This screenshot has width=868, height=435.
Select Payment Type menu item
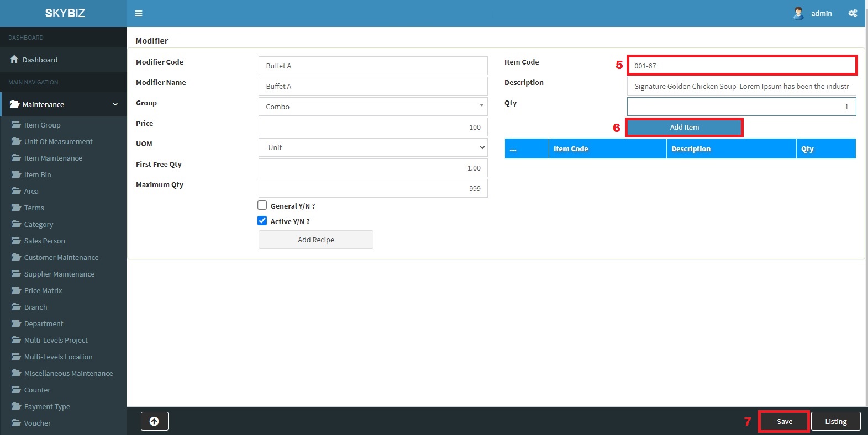pos(47,406)
